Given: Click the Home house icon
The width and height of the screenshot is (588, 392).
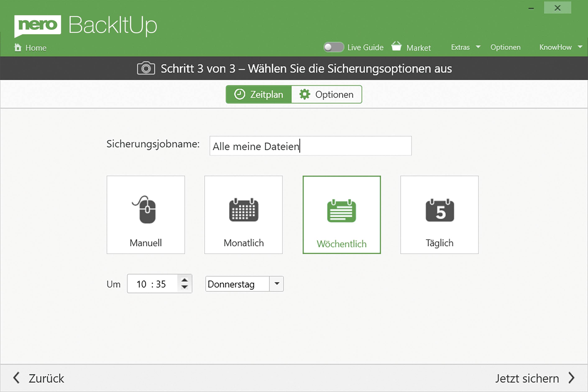Looking at the screenshot, I should pyautogui.click(x=18, y=47).
